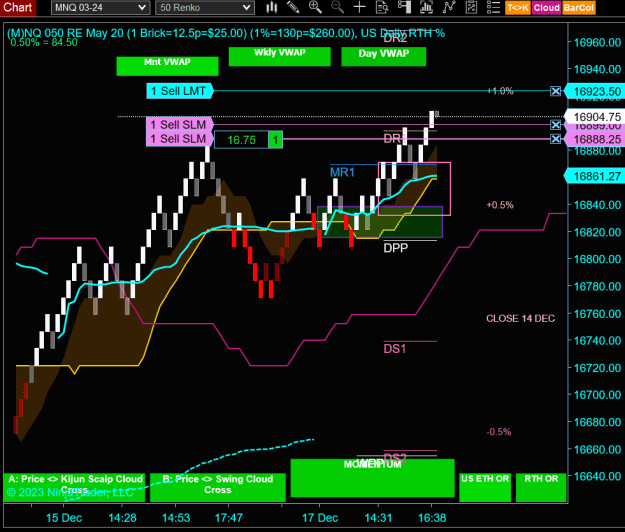The width and height of the screenshot is (625, 532).
Task: Click the zoom out magnifier icon
Action: [x=337, y=7]
